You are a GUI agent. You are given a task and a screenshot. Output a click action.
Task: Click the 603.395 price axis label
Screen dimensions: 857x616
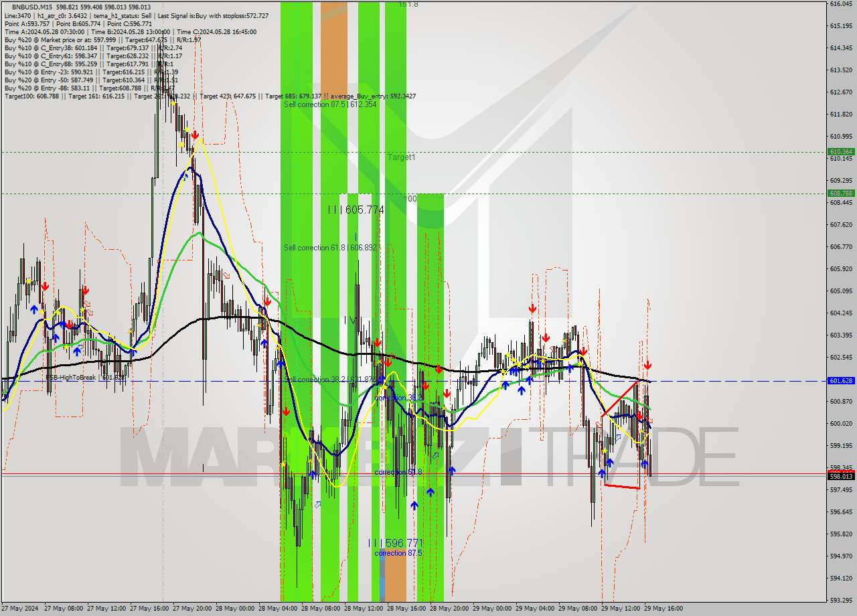point(840,335)
